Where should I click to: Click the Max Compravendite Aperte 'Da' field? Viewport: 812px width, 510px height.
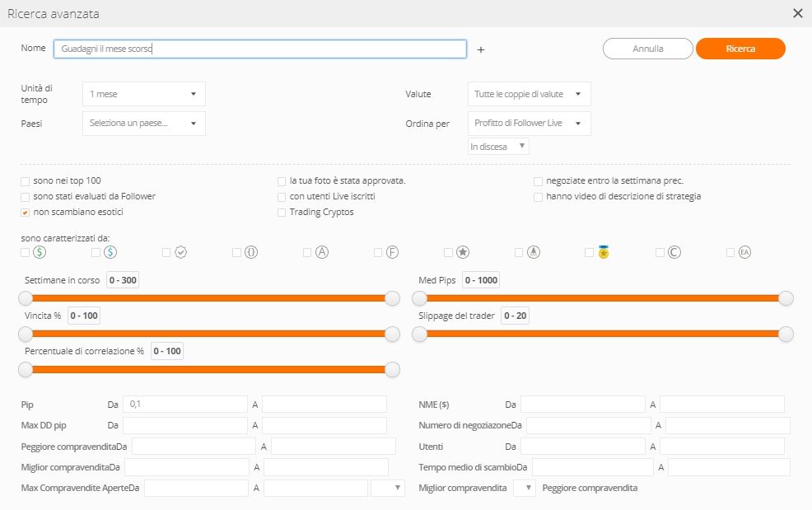[197, 488]
